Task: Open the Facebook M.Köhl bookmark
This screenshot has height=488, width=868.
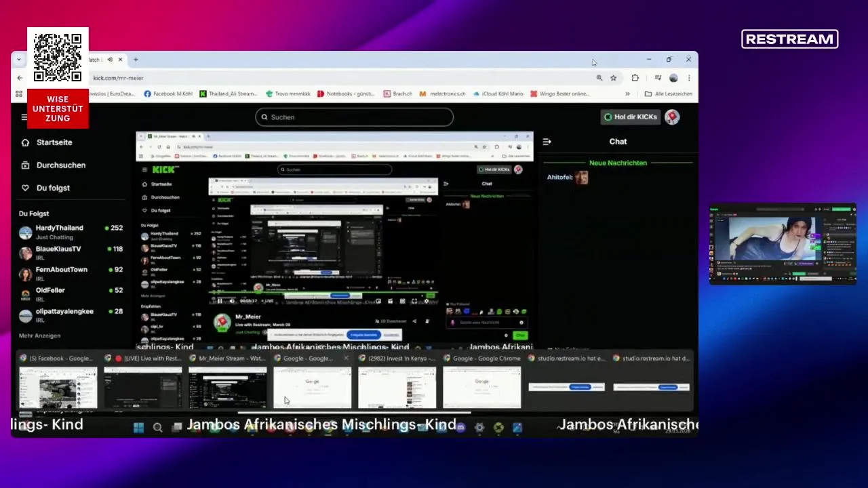Action: click(169, 94)
